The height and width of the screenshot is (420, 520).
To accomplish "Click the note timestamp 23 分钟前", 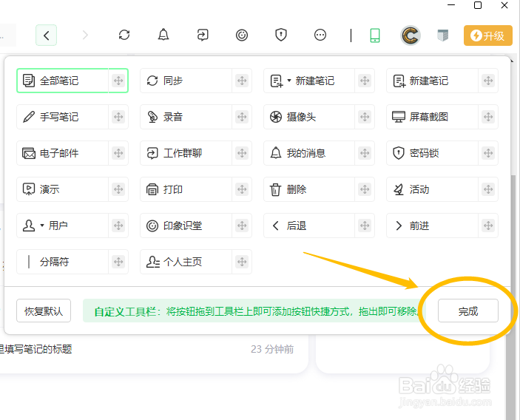I will [272, 349].
